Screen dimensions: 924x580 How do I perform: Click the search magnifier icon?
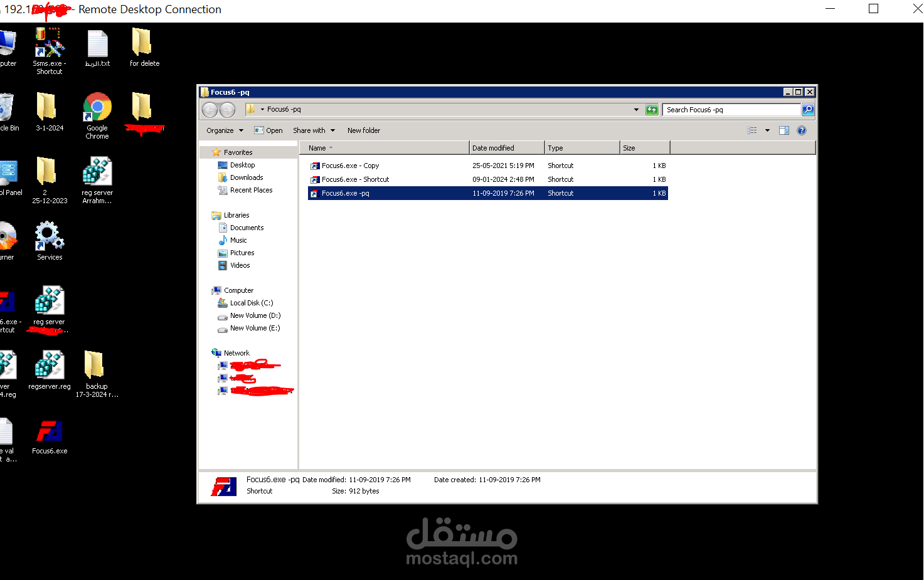tap(808, 110)
